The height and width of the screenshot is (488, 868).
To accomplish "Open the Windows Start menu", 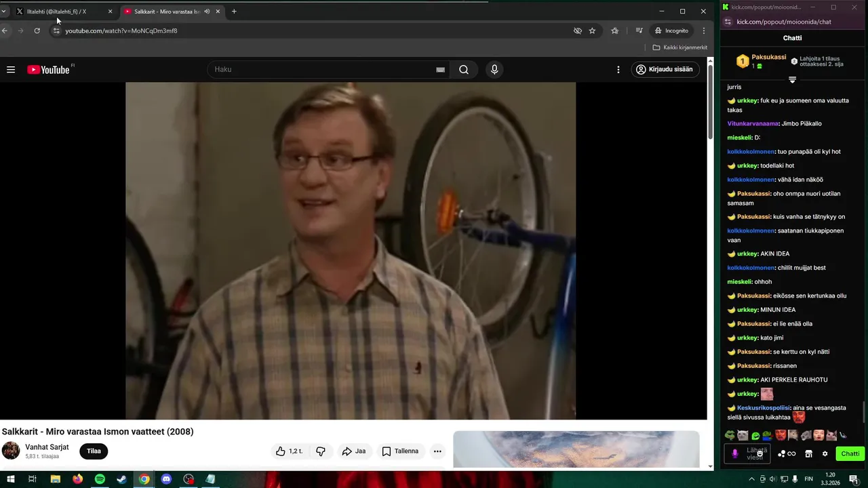I will click(10, 479).
